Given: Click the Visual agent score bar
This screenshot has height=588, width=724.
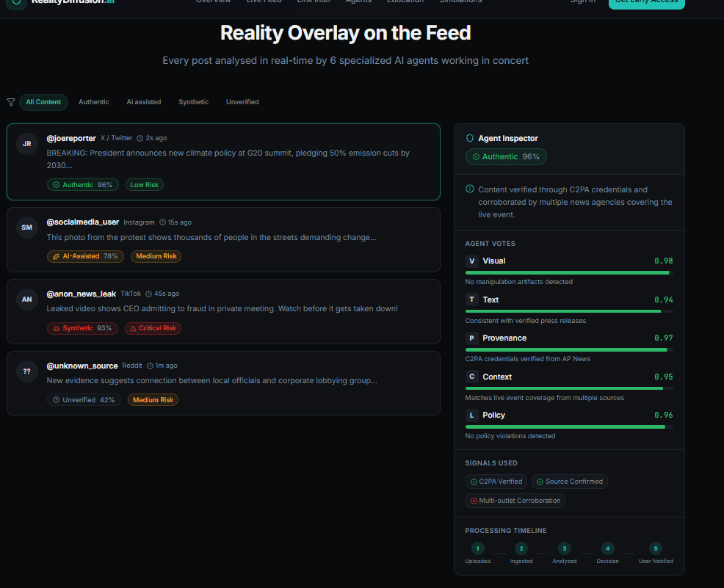Looking at the screenshot, I should click(568, 272).
